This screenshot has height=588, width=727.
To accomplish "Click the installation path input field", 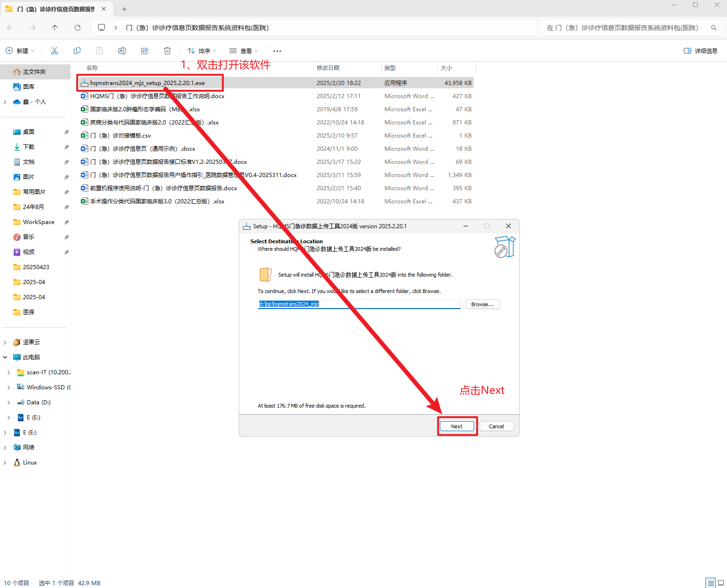I will [359, 304].
